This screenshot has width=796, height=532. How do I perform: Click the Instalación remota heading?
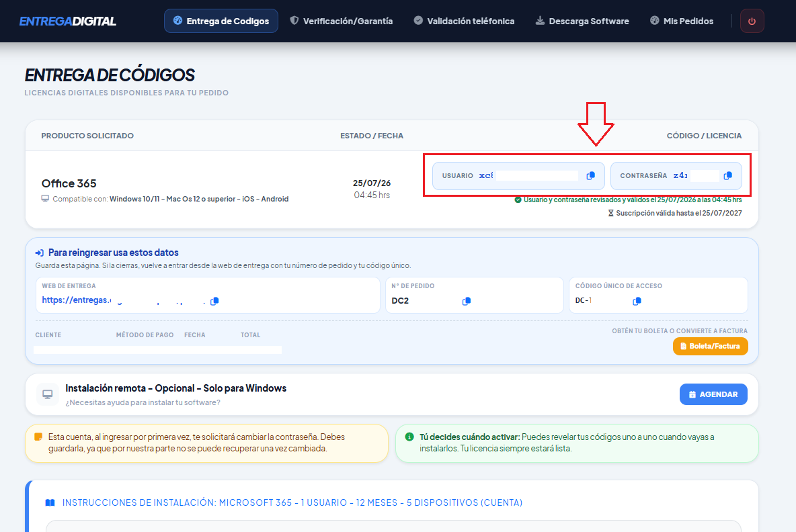(x=175, y=388)
